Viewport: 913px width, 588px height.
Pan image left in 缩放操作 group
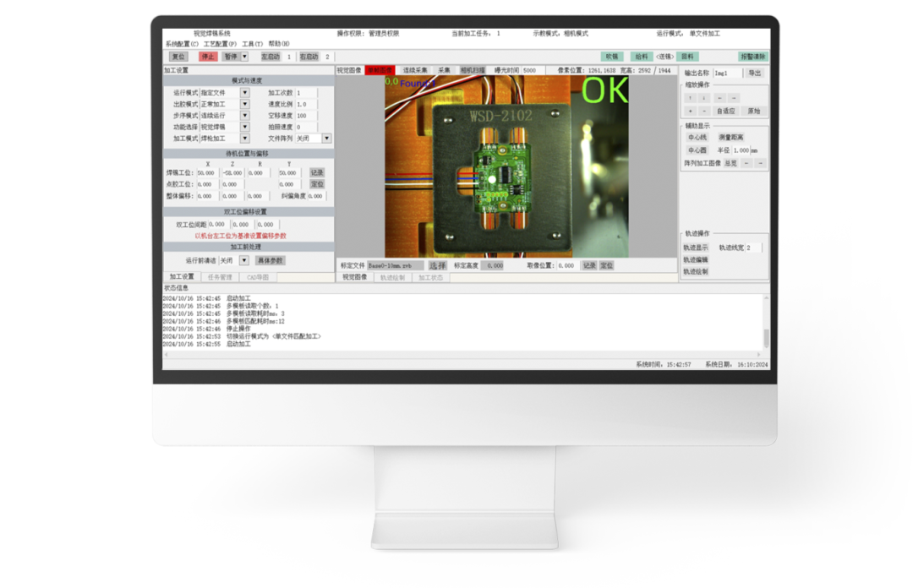click(x=719, y=98)
